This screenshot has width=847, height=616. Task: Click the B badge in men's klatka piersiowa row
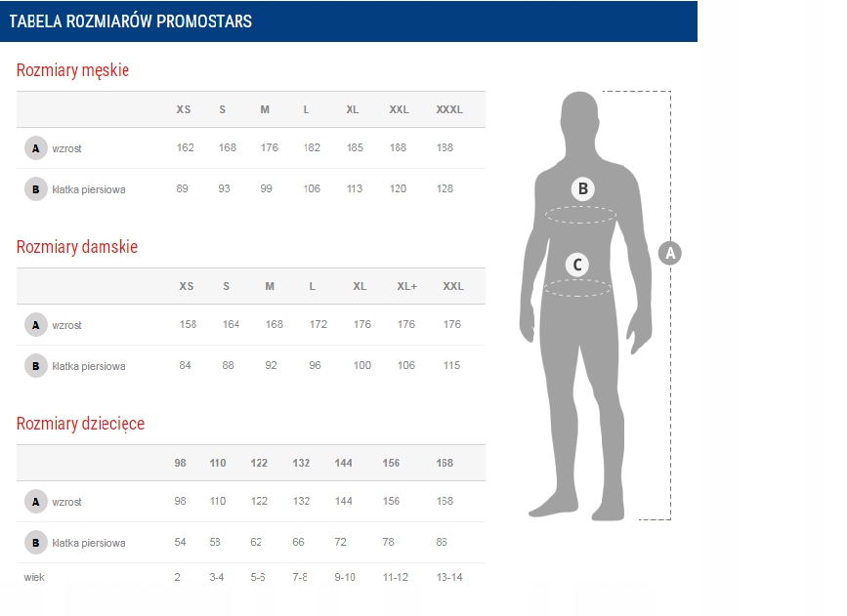tap(36, 189)
